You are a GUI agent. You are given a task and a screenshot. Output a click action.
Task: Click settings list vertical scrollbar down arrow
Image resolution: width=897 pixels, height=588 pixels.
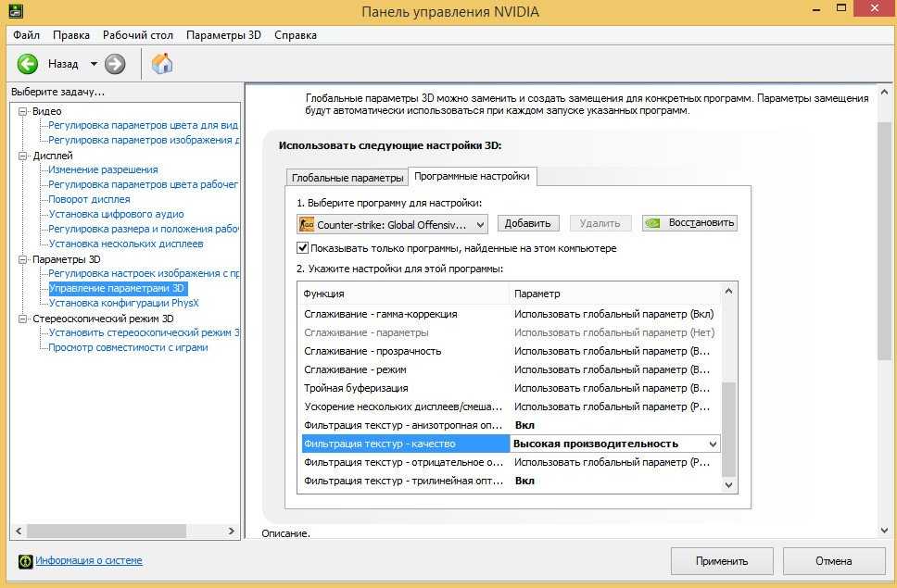[728, 484]
